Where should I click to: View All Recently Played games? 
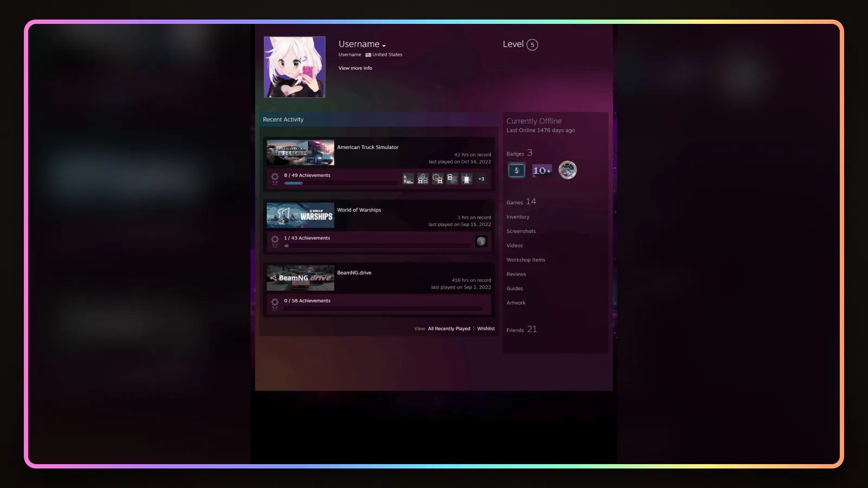click(449, 329)
